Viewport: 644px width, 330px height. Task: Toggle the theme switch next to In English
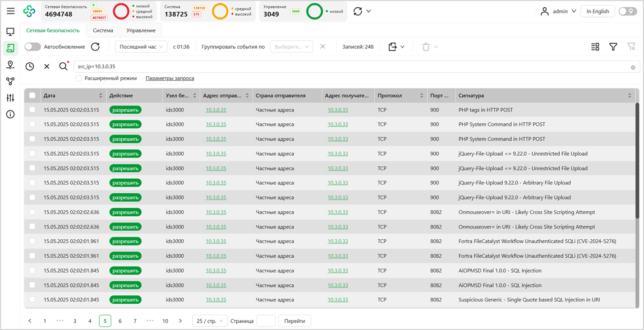(x=627, y=11)
